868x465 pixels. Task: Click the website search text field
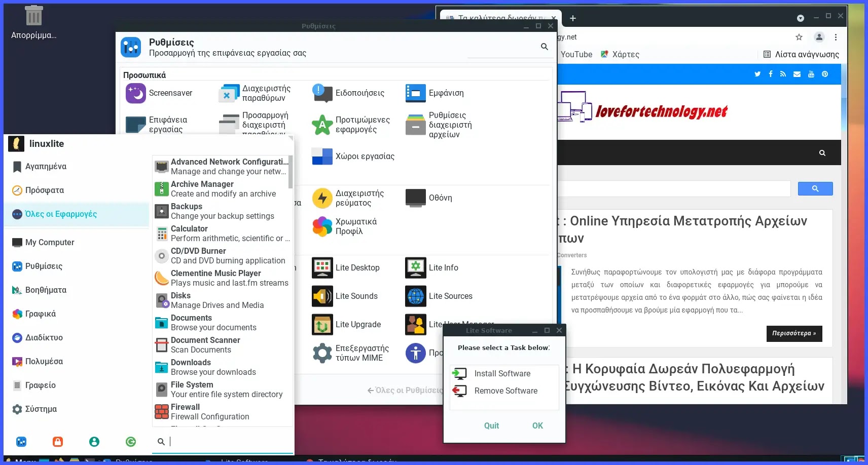click(674, 189)
